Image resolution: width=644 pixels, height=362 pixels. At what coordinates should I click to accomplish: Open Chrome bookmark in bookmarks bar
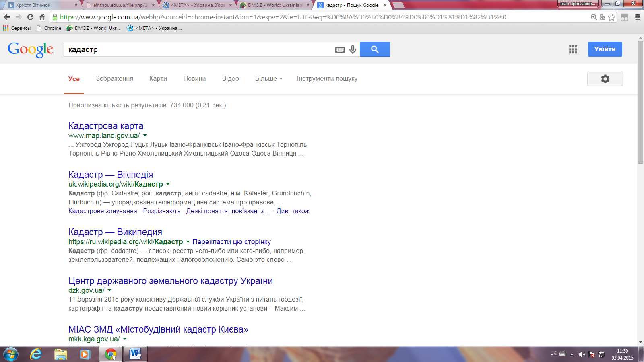pos(49,28)
